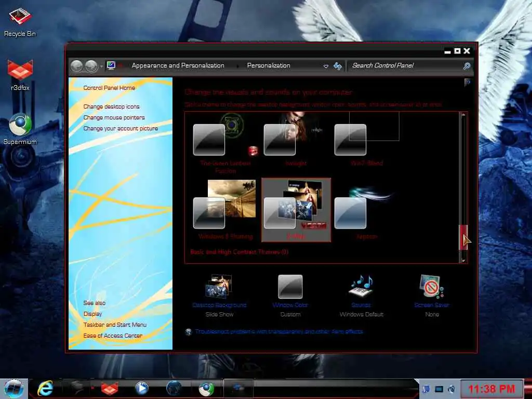
Task: Click the theme list scroll down arrow
Action: tap(463, 261)
